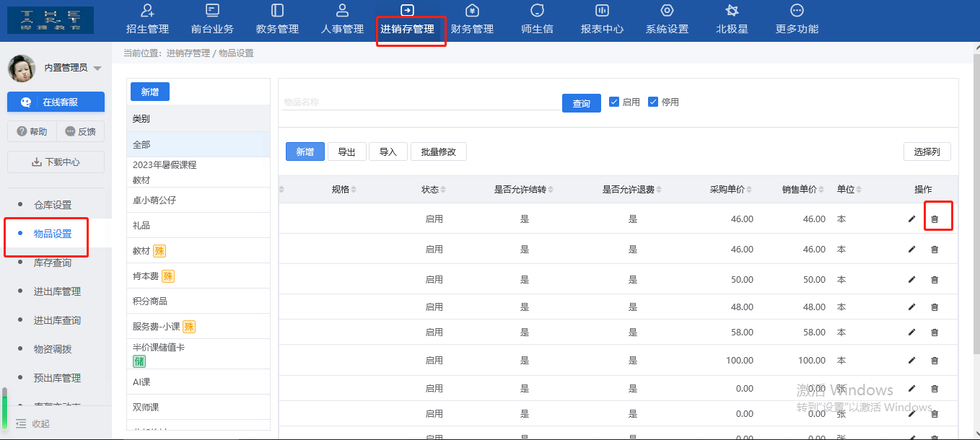Click the 进销存管理 arrow-box icon

click(407, 10)
